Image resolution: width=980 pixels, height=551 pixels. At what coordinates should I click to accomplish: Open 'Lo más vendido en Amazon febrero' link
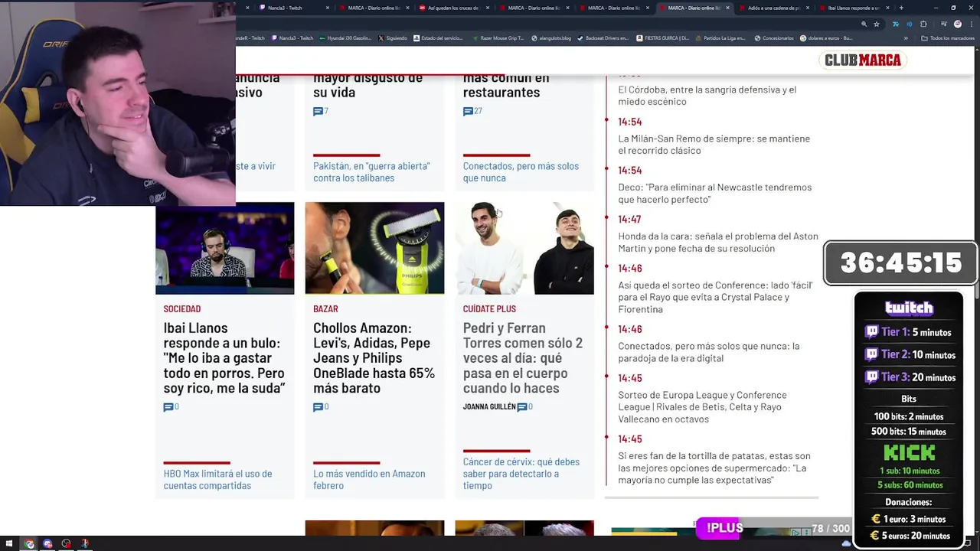point(369,479)
